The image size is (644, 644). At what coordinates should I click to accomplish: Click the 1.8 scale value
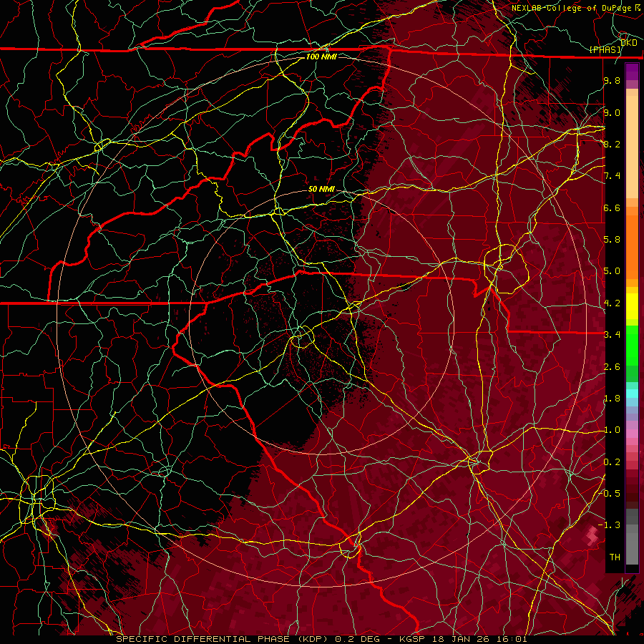click(x=612, y=399)
